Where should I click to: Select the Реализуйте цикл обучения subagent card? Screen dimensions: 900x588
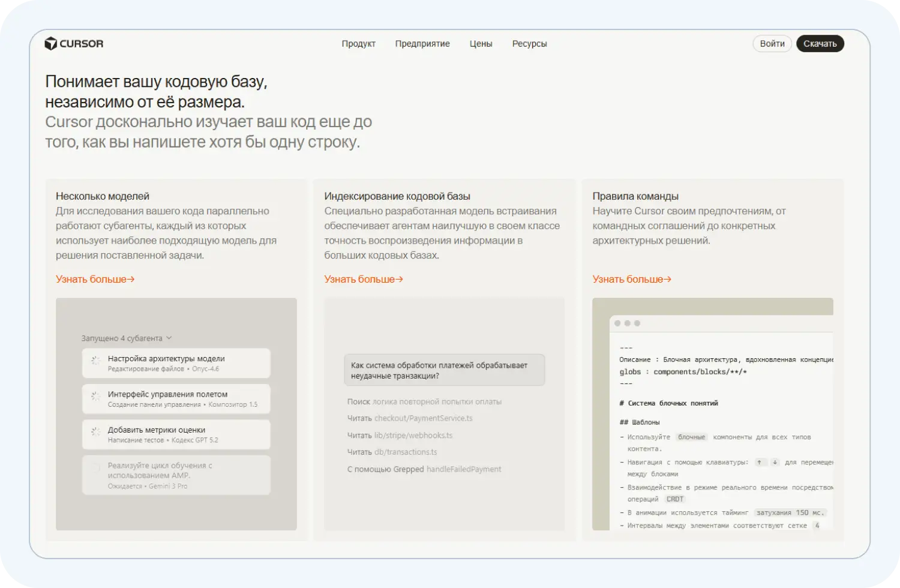click(176, 475)
